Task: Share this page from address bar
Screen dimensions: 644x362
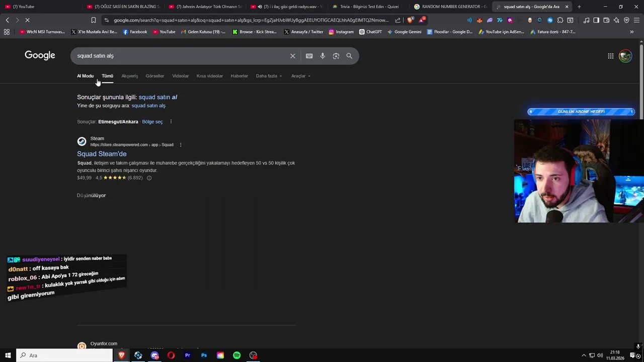Action: (x=398, y=20)
